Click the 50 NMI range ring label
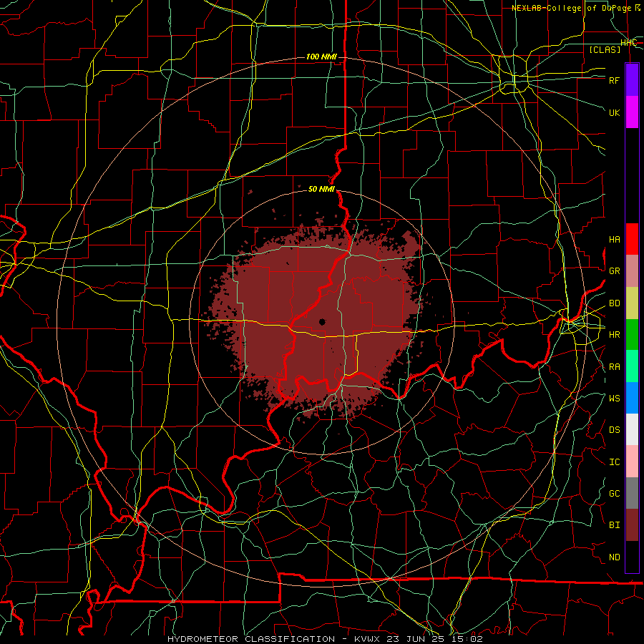 click(321, 189)
